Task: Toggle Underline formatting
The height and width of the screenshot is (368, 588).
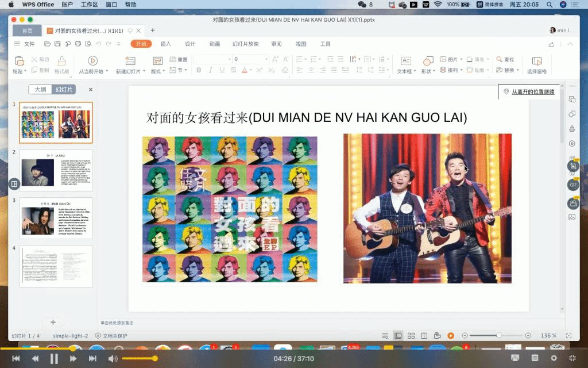Action: click(x=222, y=70)
